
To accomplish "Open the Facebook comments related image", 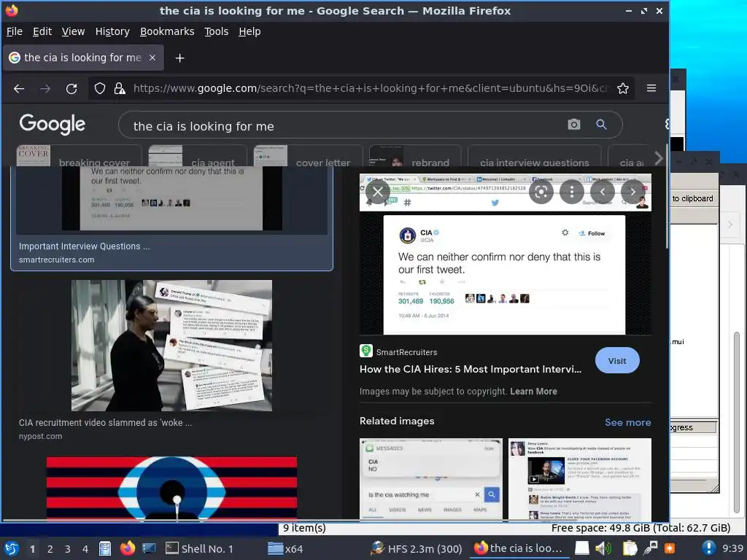I will pyautogui.click(x=579, y=479).
